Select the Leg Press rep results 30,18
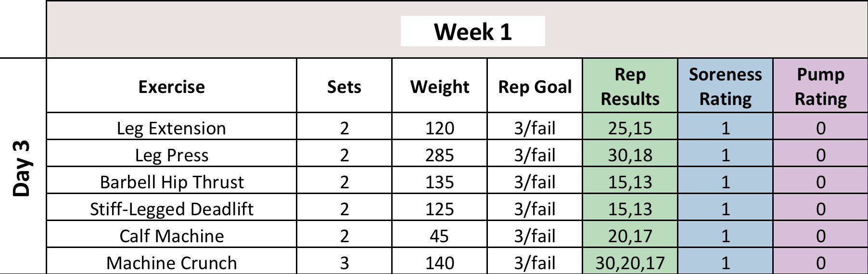This screenshot has width=868, height=274. pos(630,155)
